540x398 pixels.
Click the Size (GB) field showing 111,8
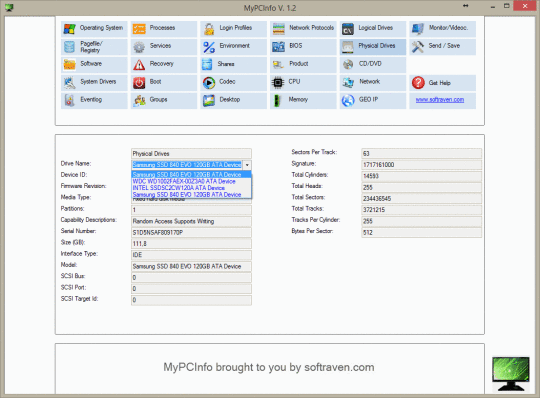pyautogui.click(x=191, y=244)
